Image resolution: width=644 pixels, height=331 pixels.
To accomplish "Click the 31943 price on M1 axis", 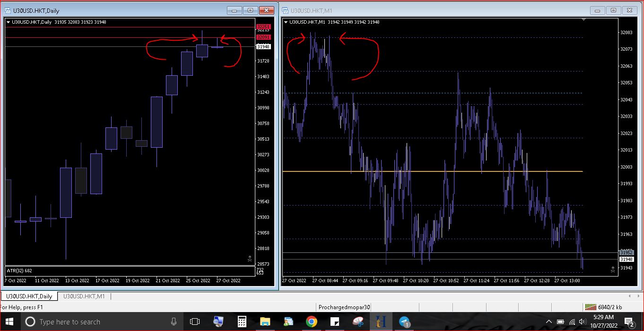I will pos(626,268).
